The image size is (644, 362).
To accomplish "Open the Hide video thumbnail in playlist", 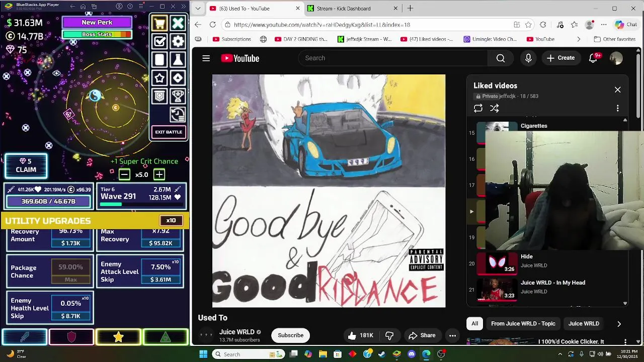I will [x=497, y=263].
